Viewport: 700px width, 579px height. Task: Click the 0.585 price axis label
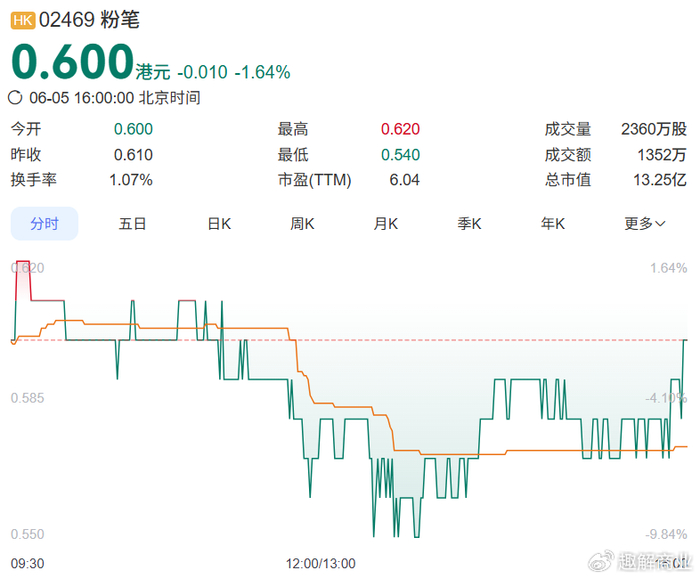(x=27, y=398)
